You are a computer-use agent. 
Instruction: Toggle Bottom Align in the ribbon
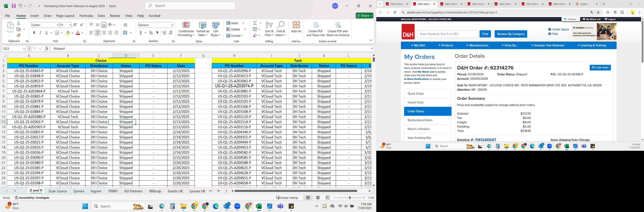coord(104,25)
